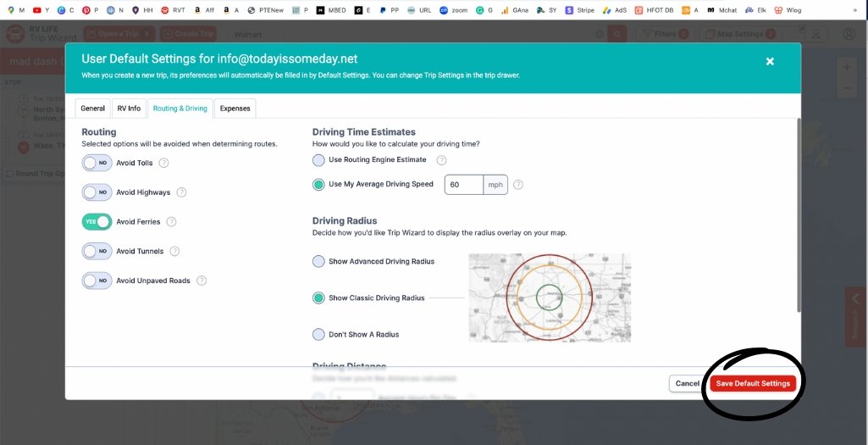Switch to the General tab
The width and height of the screenshot is (868, 445).
[x=92, y=108]
